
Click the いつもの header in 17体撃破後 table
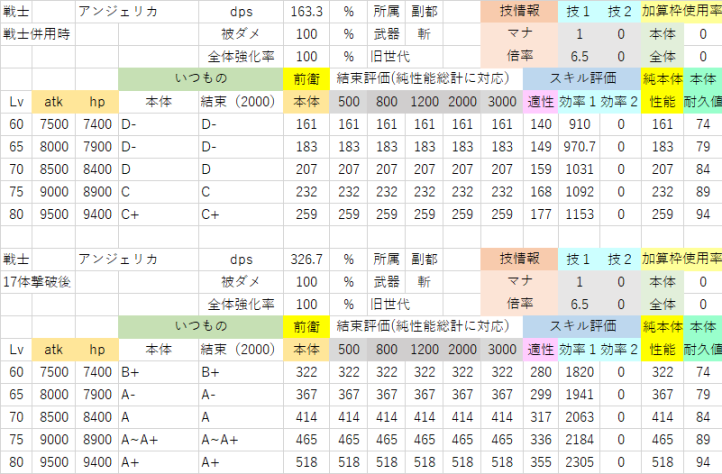click(201, 327)
